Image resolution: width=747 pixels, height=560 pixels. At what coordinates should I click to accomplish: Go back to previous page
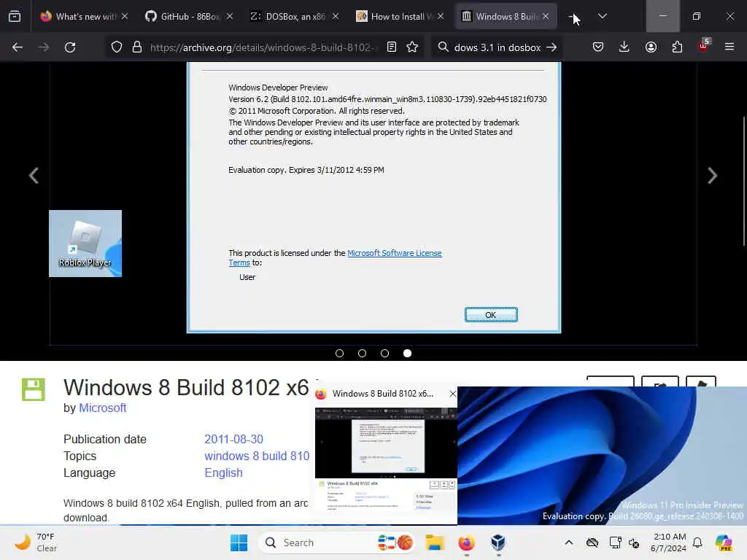pos(18,47)
